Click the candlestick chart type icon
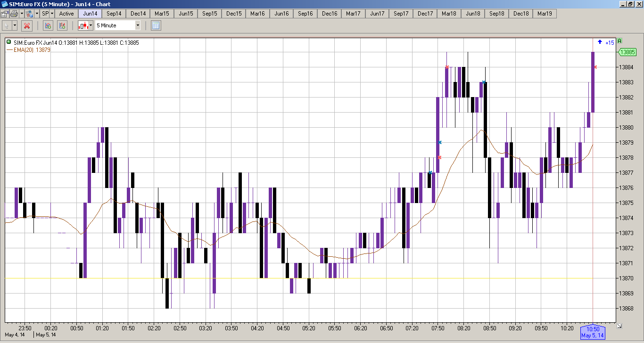 [83, 25]
